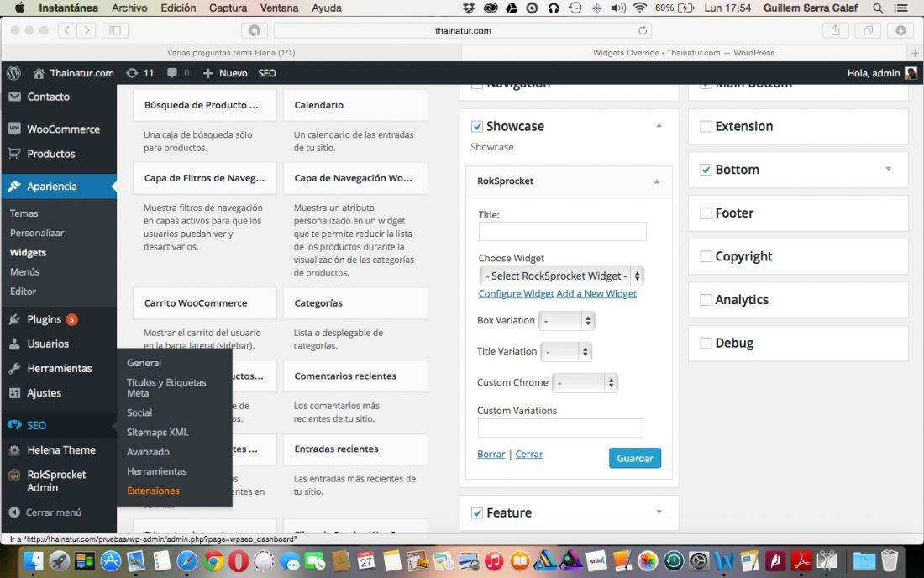Click the WooCommerce sidebar icon

pyautogui.click(x=15, y=129)
